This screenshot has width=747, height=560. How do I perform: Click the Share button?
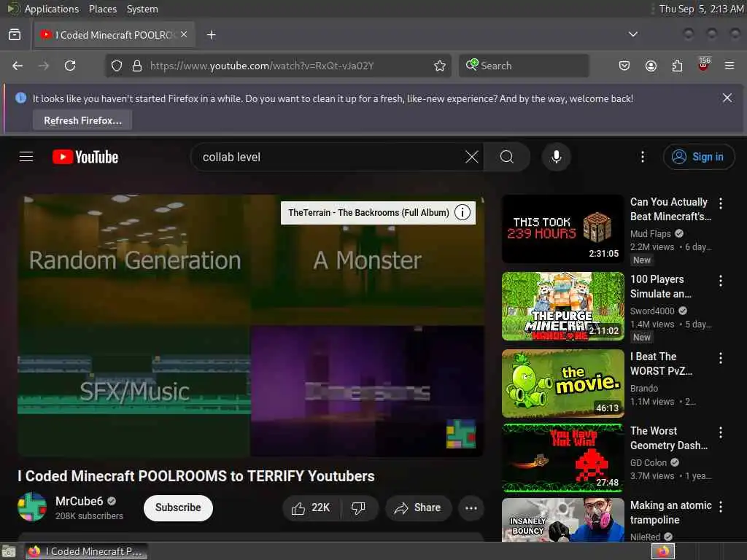[x=418, y=508]
